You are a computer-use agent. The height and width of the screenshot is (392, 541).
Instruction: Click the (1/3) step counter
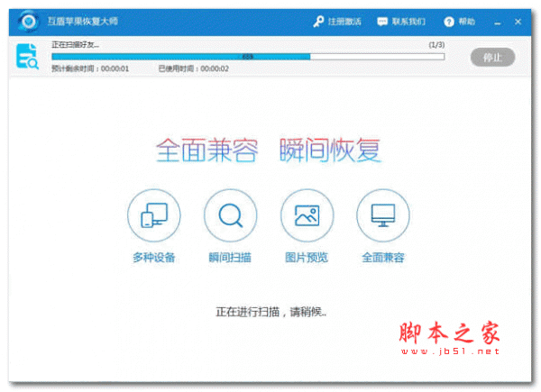(x=436, y=45)
